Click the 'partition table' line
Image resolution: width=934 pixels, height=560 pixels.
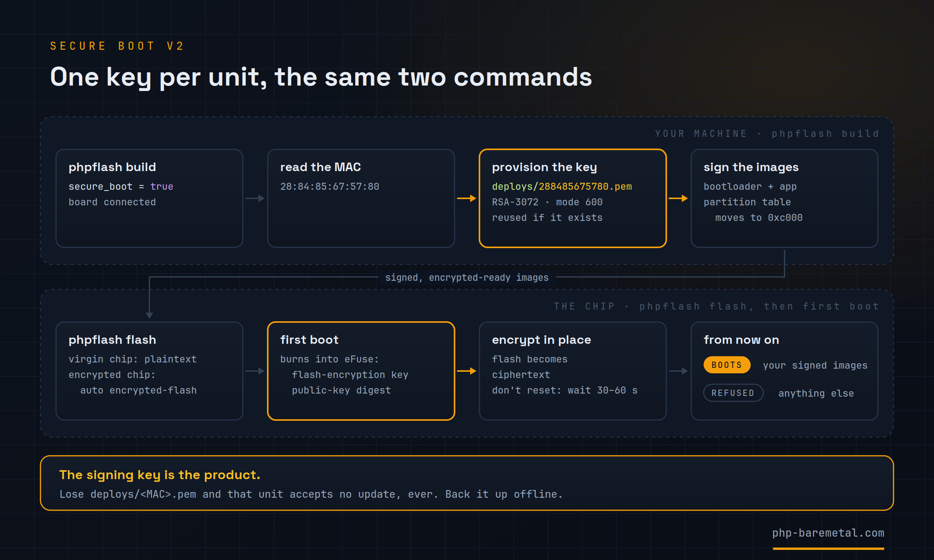(747, 202)
